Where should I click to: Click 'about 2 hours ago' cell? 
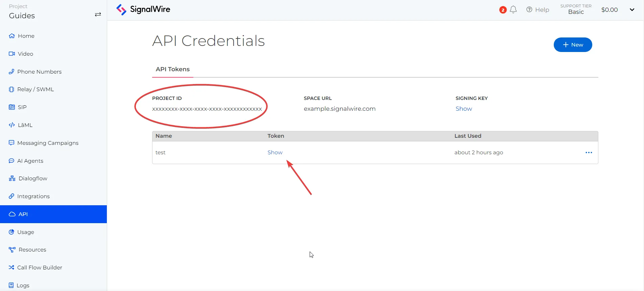(479, 153)
